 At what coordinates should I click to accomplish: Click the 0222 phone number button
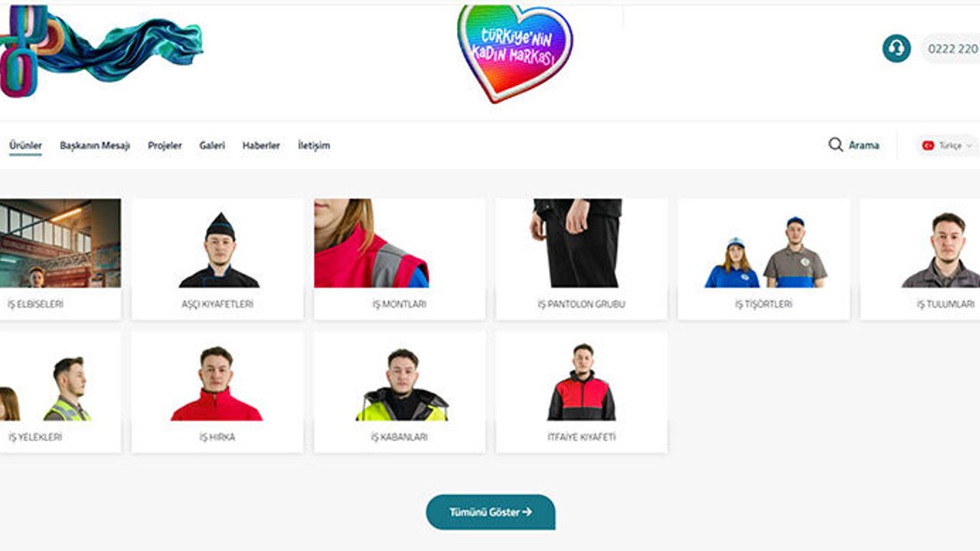(951, 48)
